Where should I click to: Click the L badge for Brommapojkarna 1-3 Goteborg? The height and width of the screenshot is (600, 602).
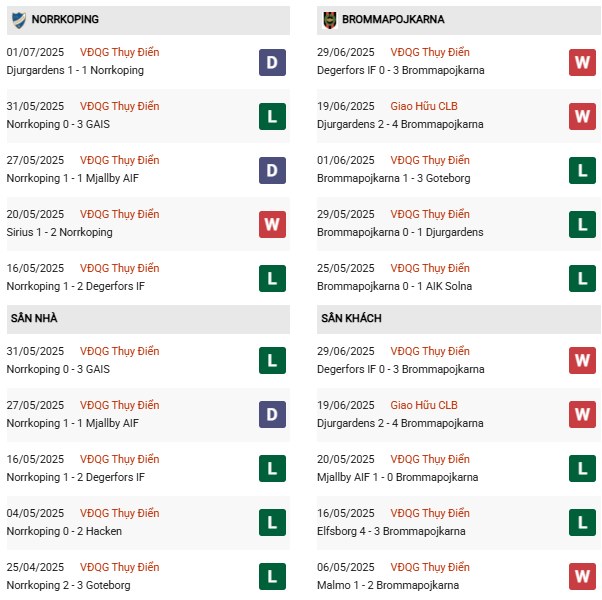pyautogui.click(x=583, y=170)
